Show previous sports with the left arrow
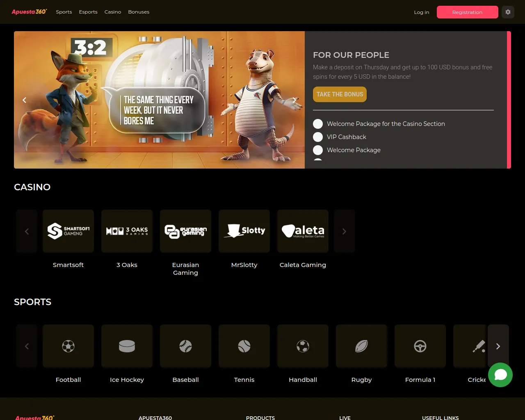525x420 pixels. click(x=26, y=346)
